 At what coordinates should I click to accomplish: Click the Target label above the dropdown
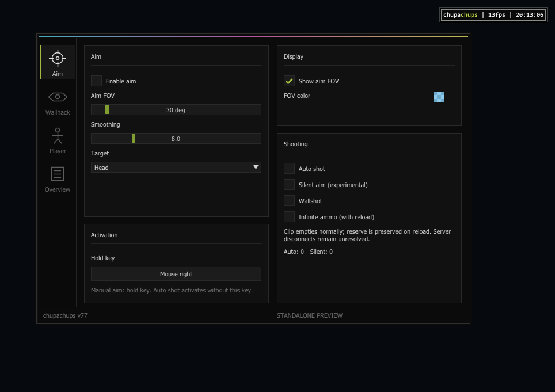(x=100, y=153)
